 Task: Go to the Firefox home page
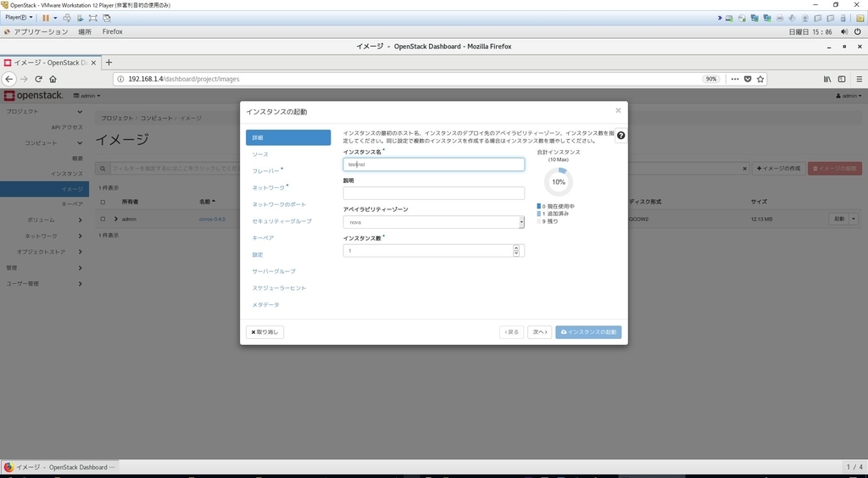coord(53,79)
